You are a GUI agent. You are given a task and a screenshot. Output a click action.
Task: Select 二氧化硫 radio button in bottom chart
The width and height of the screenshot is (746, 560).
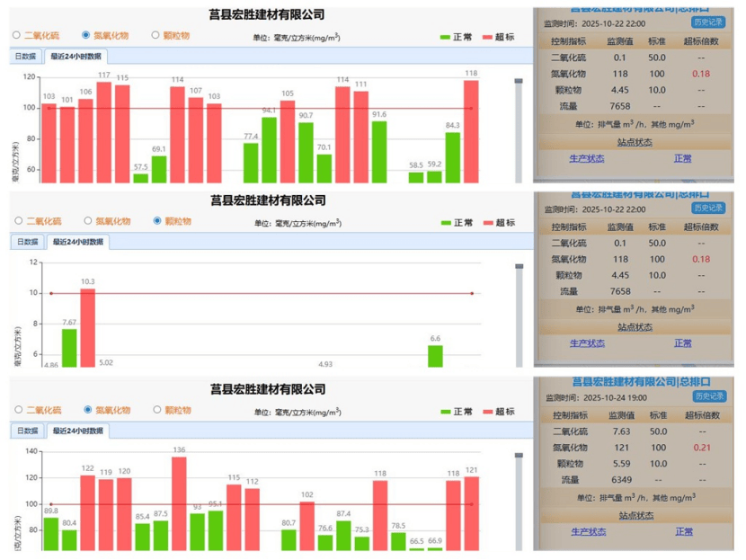click(17, 410)
